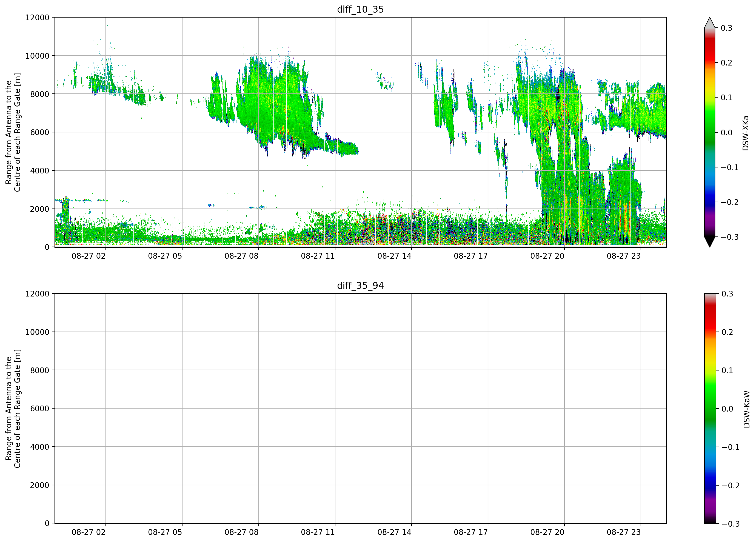Click the 08-27 11 x-tick under diff_10_35
Image resolution: width=756 pixels, height=542 pixels.
pos(318,256)
